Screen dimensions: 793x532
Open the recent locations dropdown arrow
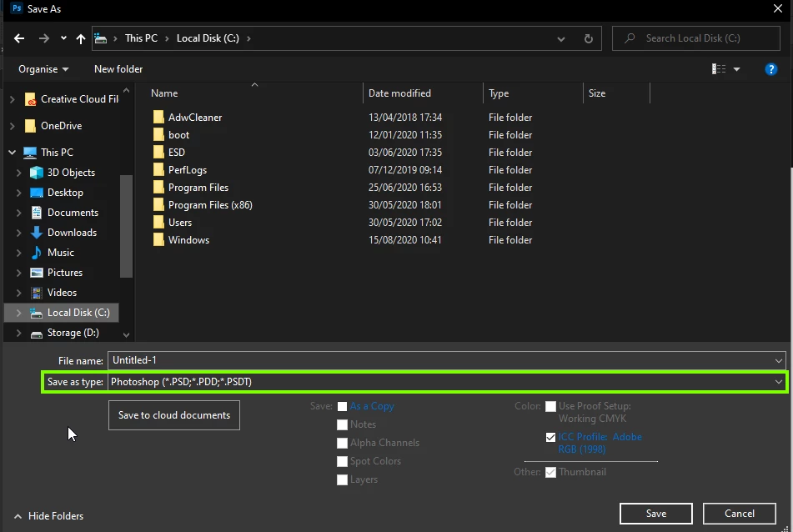(x=63, y=38)
